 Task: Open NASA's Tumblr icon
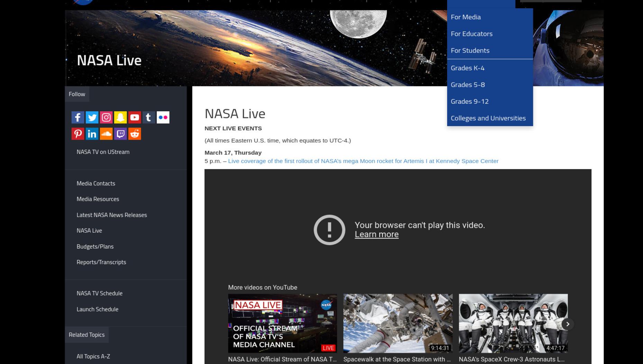(149, 118)
